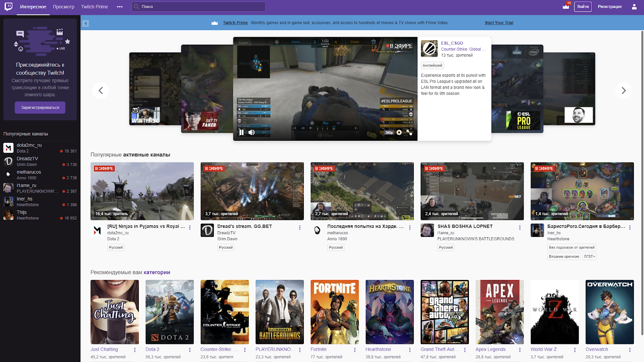
Task: Open options menu for Overwatch category
Action: tap(630, 350)
